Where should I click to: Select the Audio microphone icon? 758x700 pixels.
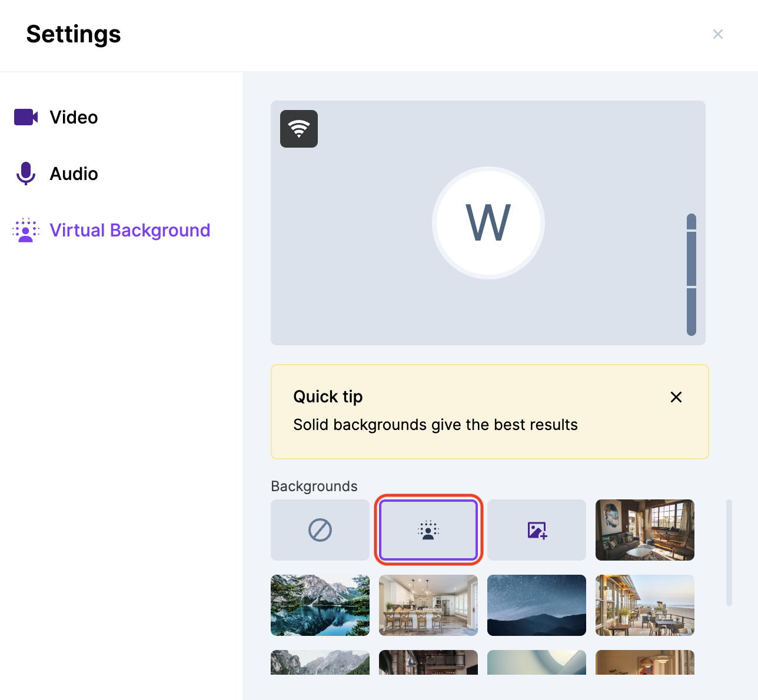(25, 174)
